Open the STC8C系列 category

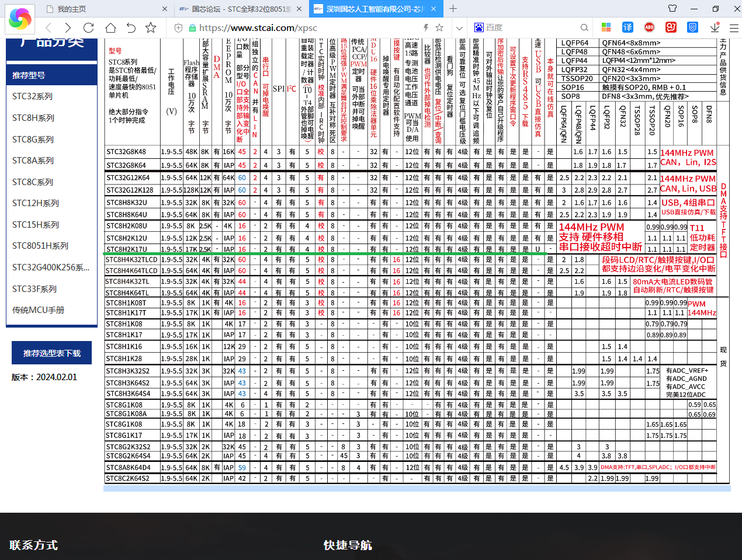(33, 182)
